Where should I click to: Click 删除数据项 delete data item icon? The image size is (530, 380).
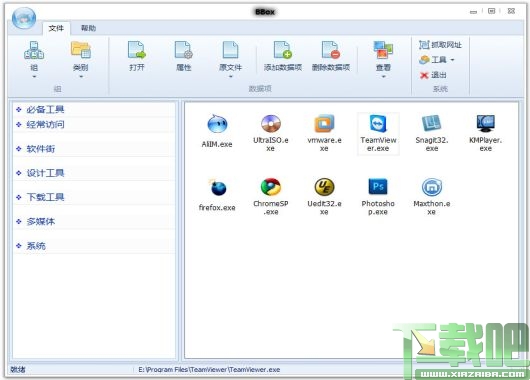(x=331, y=51)
